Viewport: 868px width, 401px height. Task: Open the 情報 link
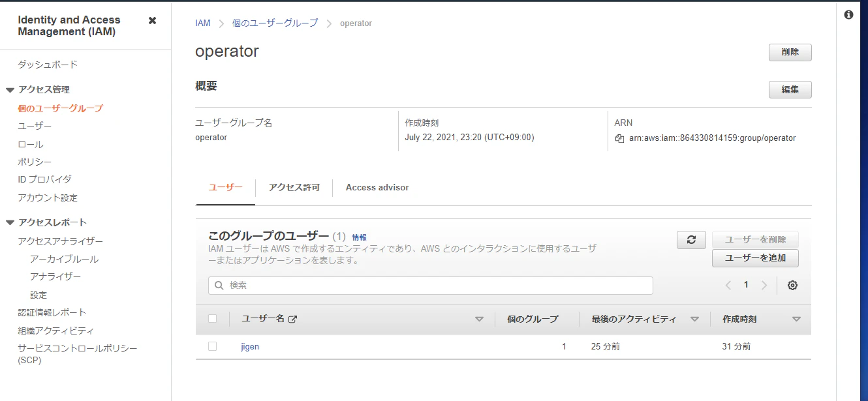tap(359, 237)
